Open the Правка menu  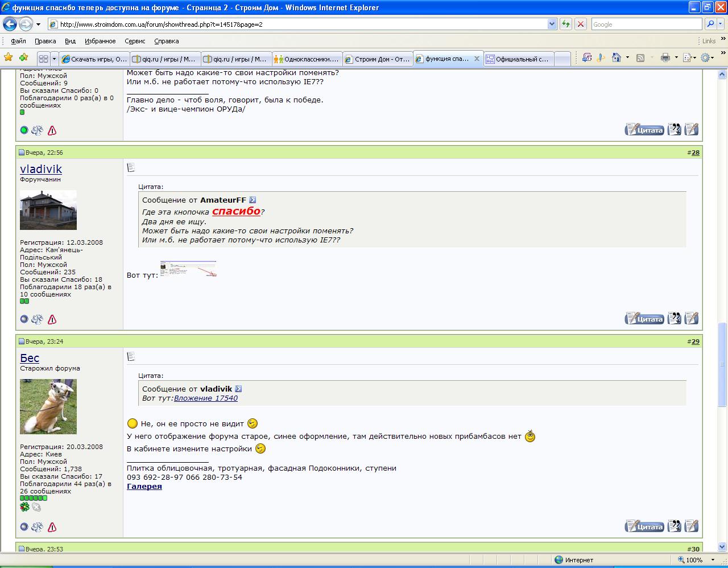click(x=45, y=41)
